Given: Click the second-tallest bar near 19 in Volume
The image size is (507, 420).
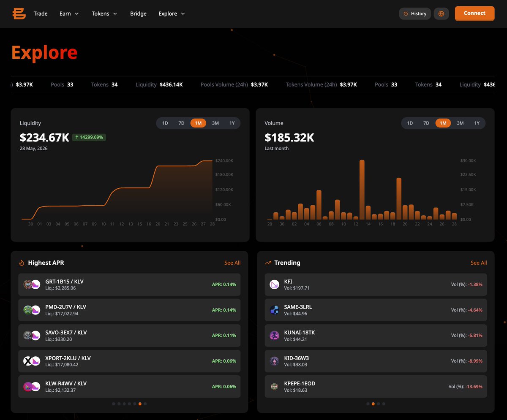Looking at the screenshot, I should pos(399,199).
